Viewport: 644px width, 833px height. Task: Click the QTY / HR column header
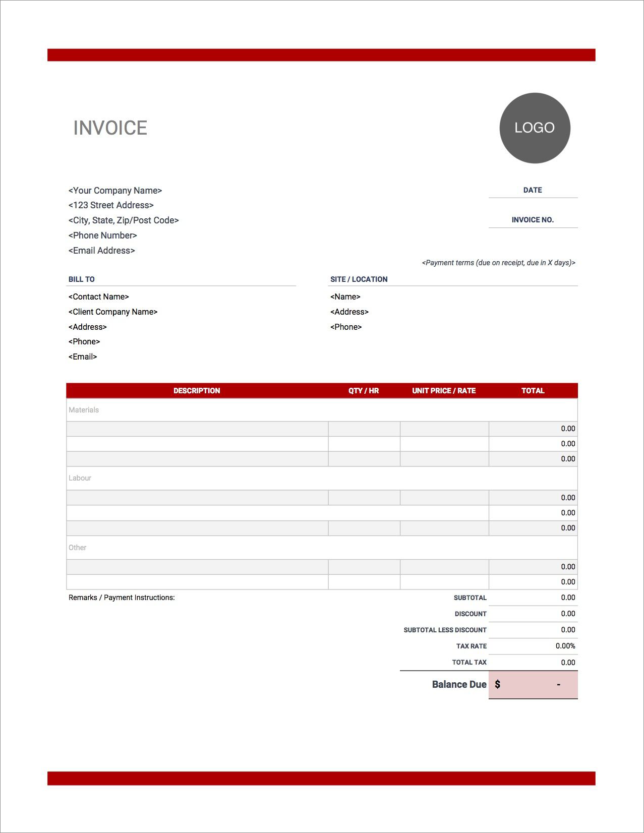tap(364, 391)
